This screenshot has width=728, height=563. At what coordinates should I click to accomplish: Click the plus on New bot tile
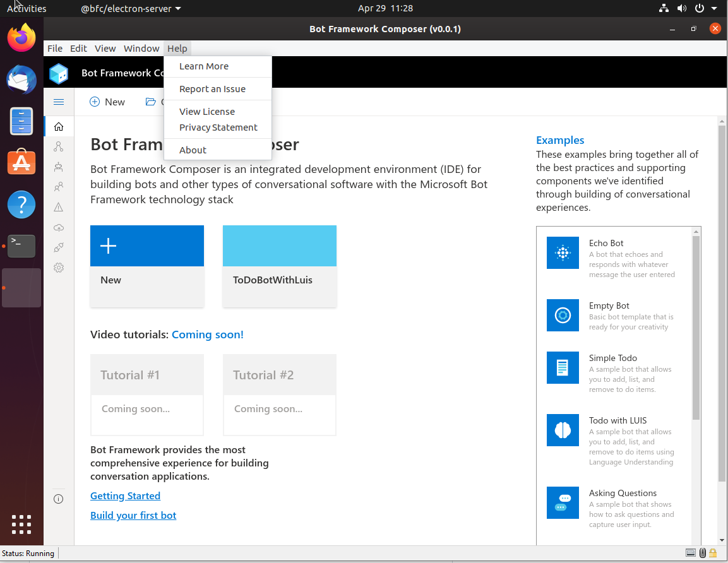coord(108,246)
